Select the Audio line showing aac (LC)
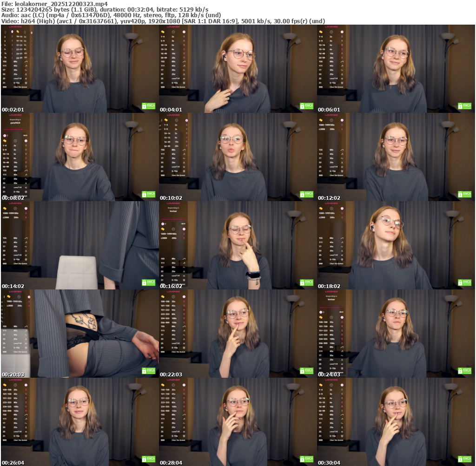The image size is (476, 466). (111, 15)
